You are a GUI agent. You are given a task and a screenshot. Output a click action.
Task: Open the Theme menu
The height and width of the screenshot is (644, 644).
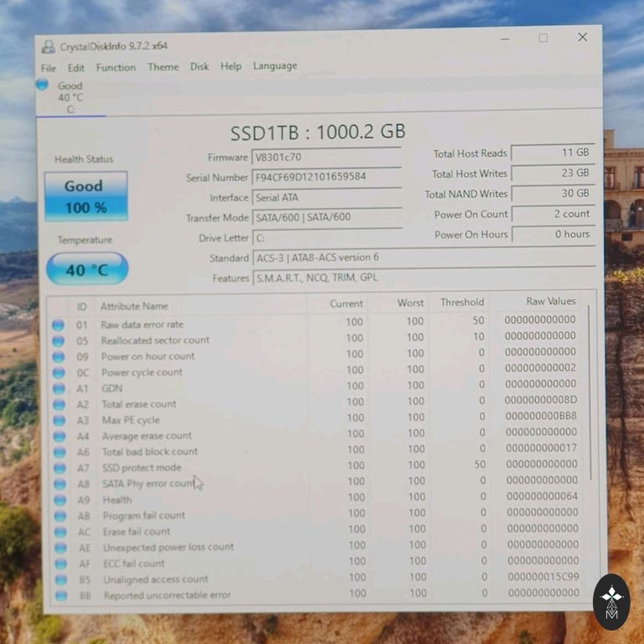163,67
